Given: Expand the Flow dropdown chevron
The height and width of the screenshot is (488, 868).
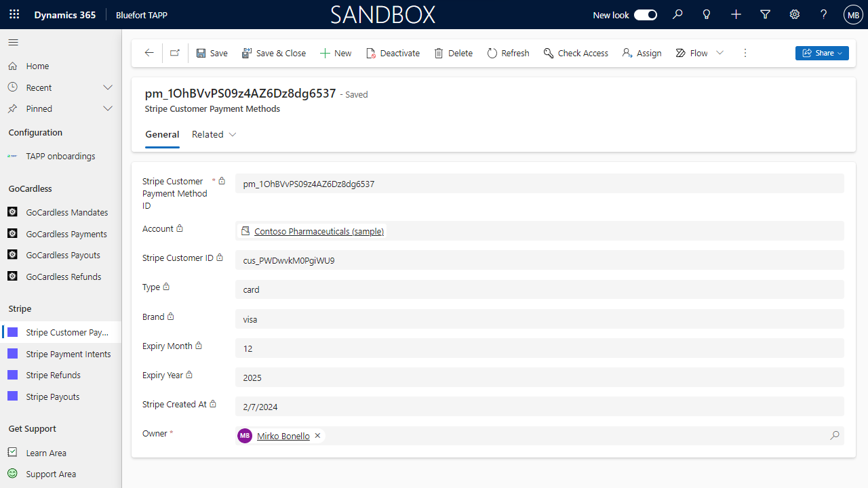Looking at the screenshot, I should pyautogui.click(x=720, y=53).
